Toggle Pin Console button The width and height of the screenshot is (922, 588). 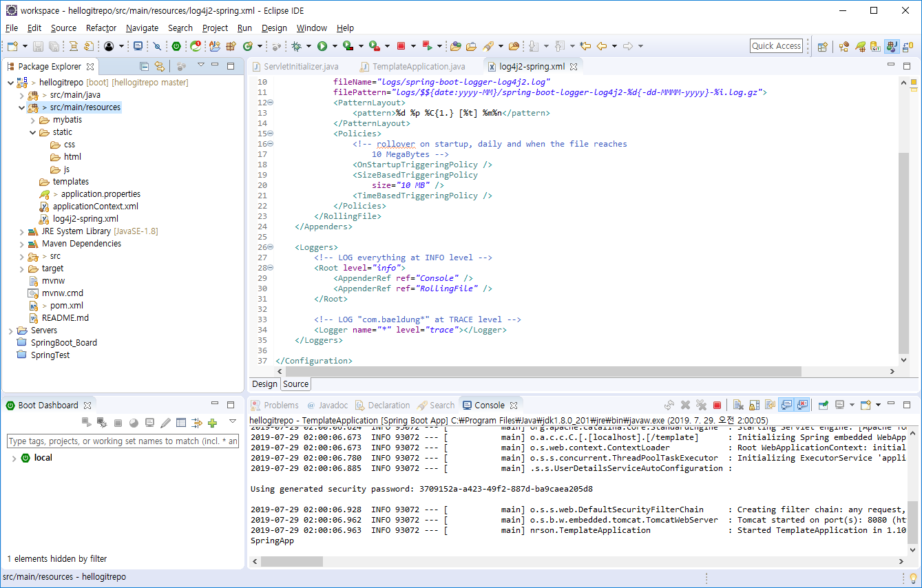coord(823,405)
